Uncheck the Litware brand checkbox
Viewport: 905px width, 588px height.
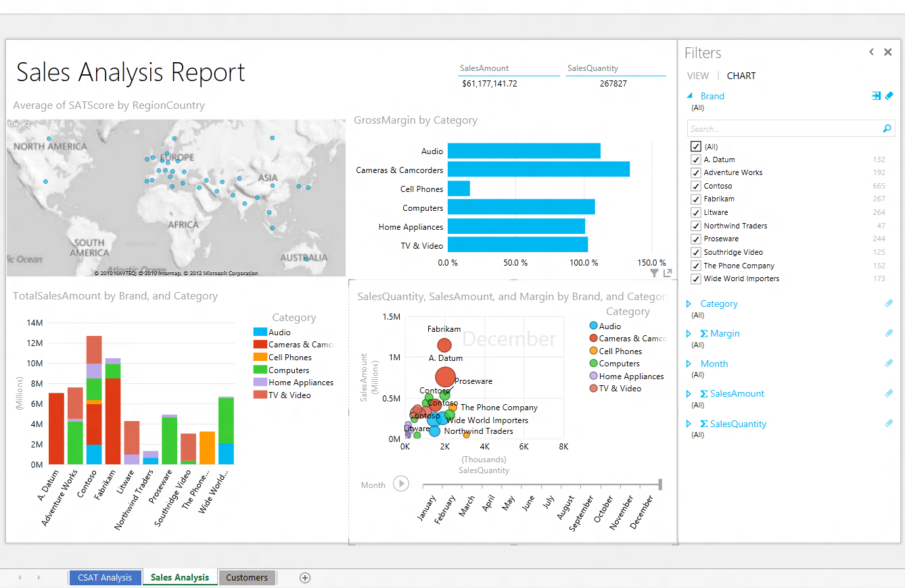(x=695, y=212)
